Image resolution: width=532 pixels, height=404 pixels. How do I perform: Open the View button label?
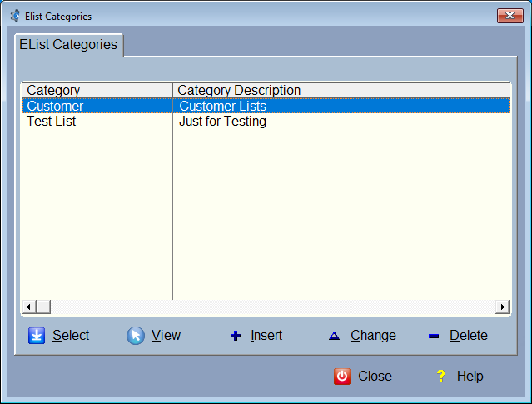[x=166, y=336]
